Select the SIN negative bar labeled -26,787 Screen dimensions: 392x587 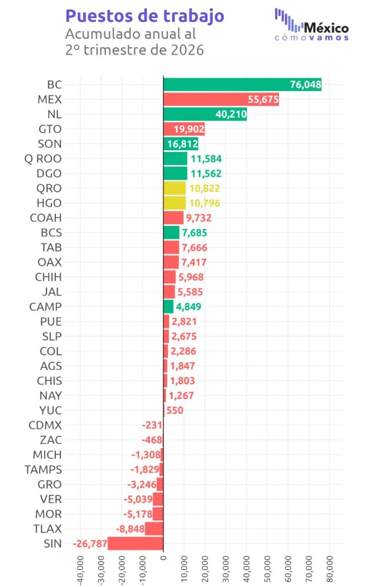coord(136,544)
